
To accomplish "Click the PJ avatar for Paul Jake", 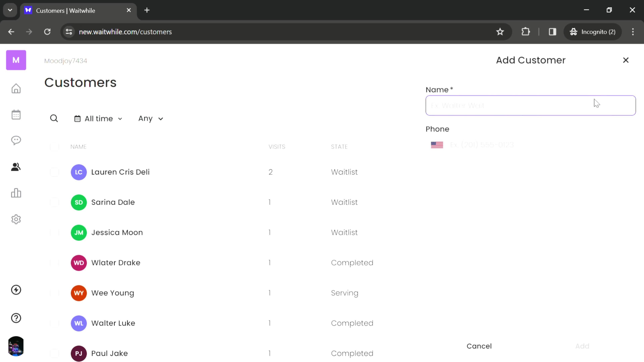I will tap(79, 353).
